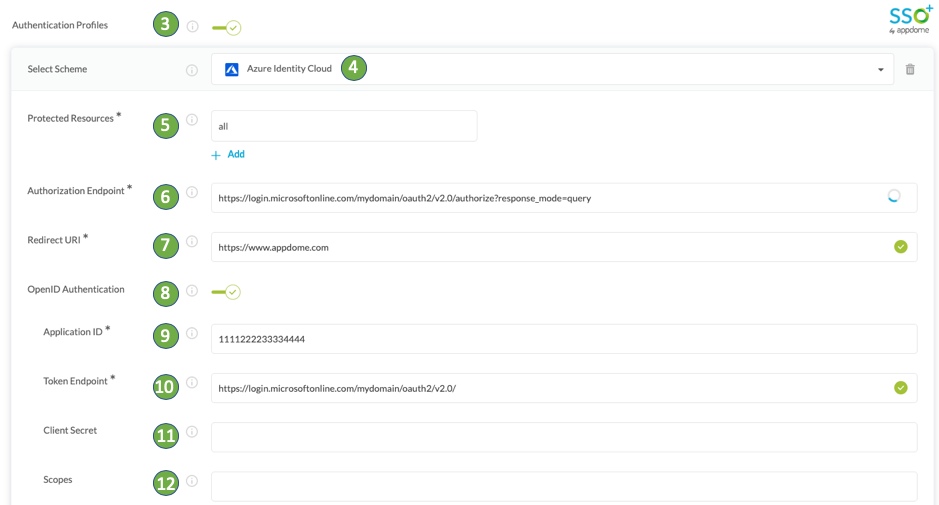Click the info icon beside Authentication Profiles

(192, 27)
